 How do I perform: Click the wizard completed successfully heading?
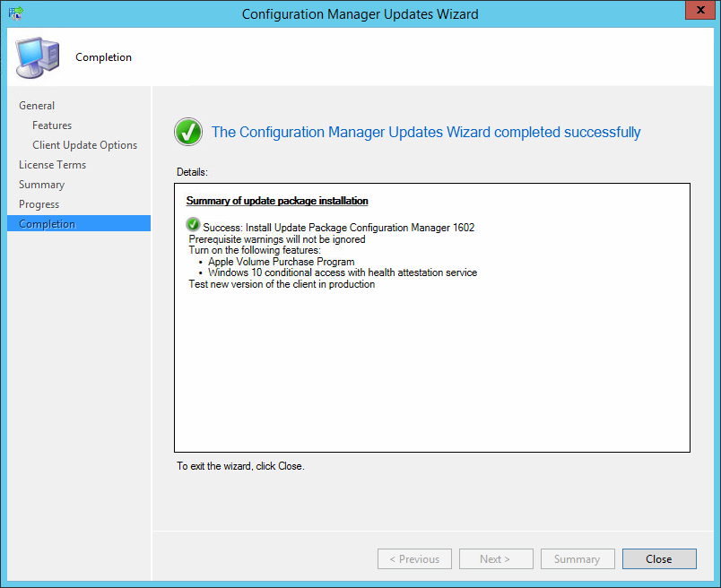[426, 132]
